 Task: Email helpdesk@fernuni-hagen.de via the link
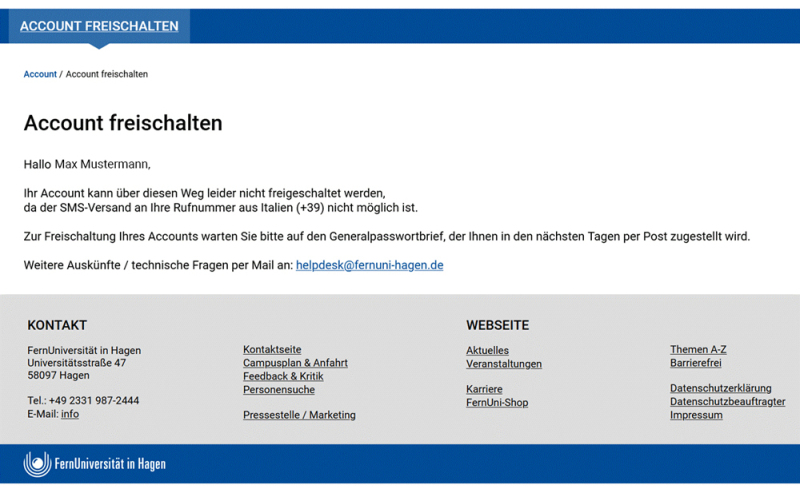[x=369, y=265]
